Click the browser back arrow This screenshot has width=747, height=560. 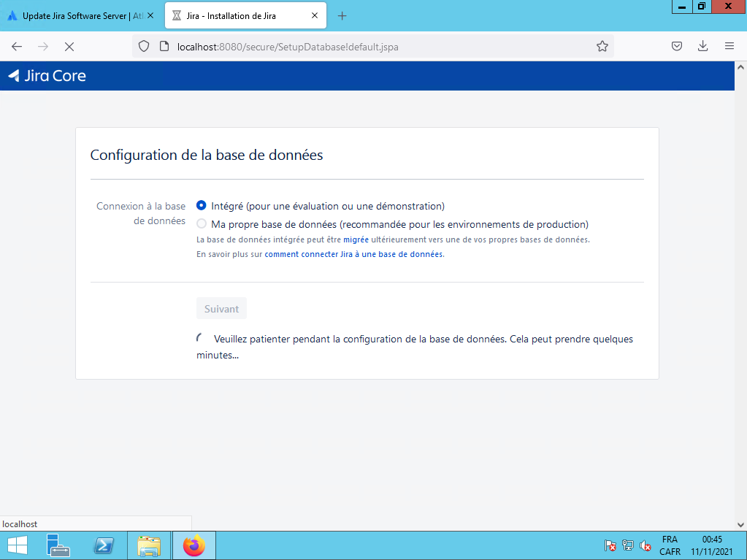[x=17, y=47]
